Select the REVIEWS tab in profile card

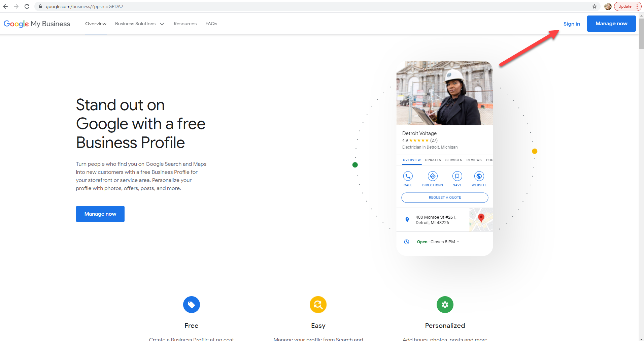pos(474,160)
